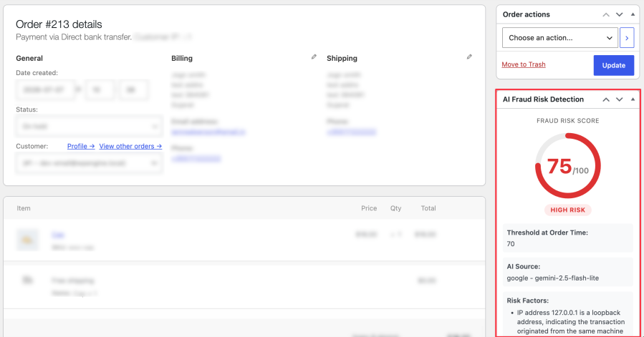Edit billing address with pencil icon
The image size is (644, 337).
[x=314, y=57]
